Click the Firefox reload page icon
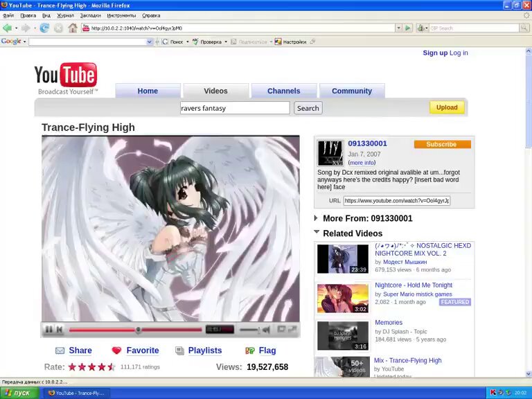 pyautogui.click(x=44, y=28)
